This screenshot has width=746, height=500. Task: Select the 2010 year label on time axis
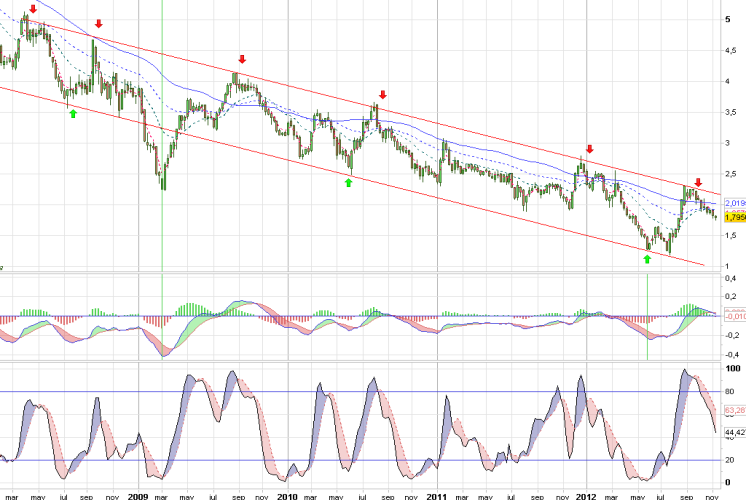click(x=287, y=495)
